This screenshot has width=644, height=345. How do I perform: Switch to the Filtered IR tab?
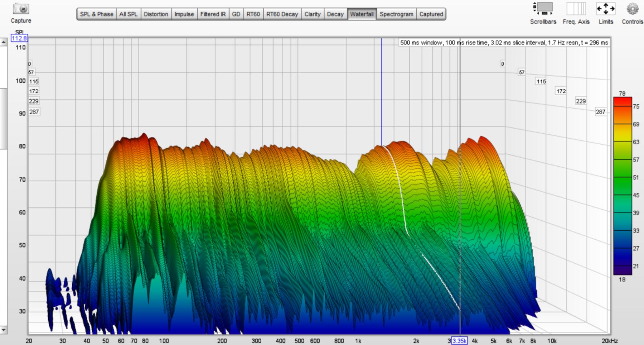[213, 14]
